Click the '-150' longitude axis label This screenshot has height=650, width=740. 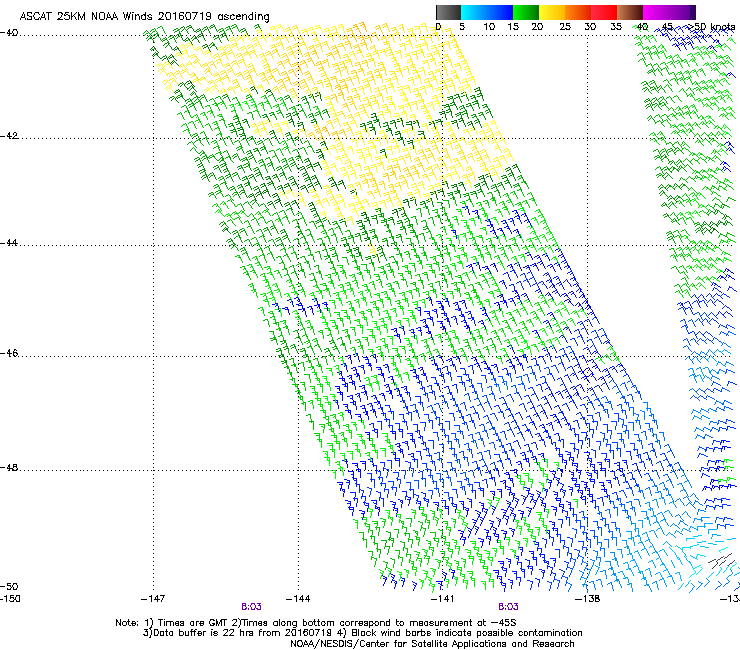(x=10, y=599)
